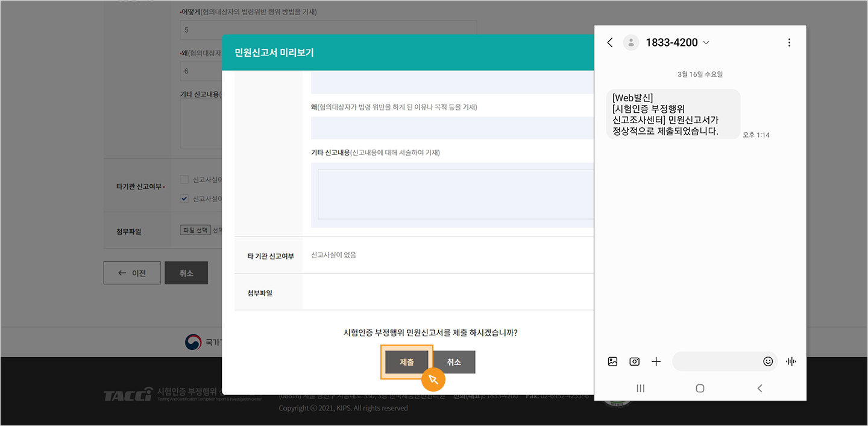Image resolution: width=868 pixels, height=426 pixels.
Task: Expand the dropdown next to 1833-4200
Action: click(708, 42)
